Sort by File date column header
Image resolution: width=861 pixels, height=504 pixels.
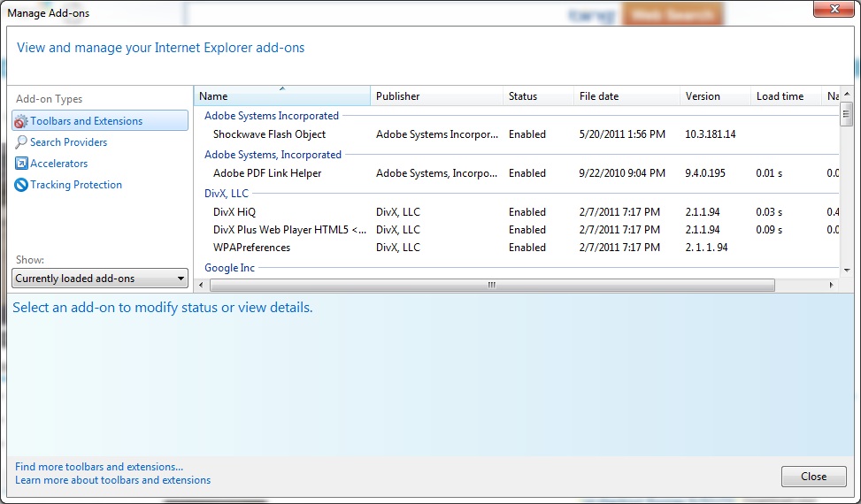627,96
